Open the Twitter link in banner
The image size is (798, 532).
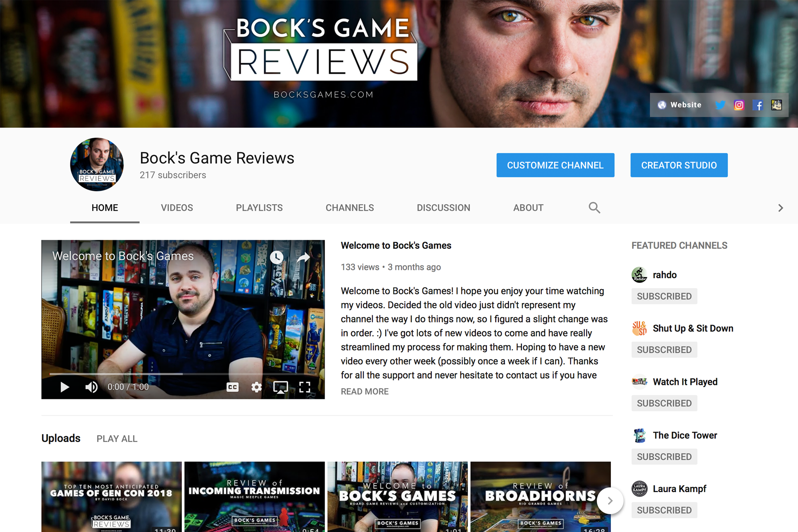[x=720, y=105]
